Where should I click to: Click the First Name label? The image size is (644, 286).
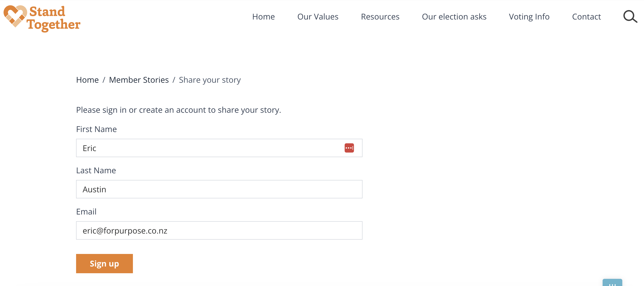point(96,129)
